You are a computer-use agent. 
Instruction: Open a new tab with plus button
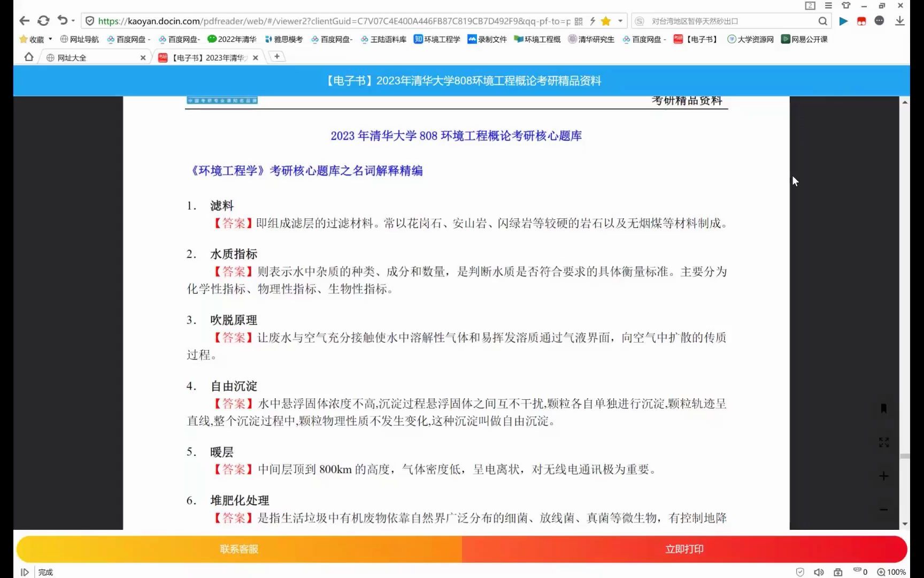click(x=277, y=56)
